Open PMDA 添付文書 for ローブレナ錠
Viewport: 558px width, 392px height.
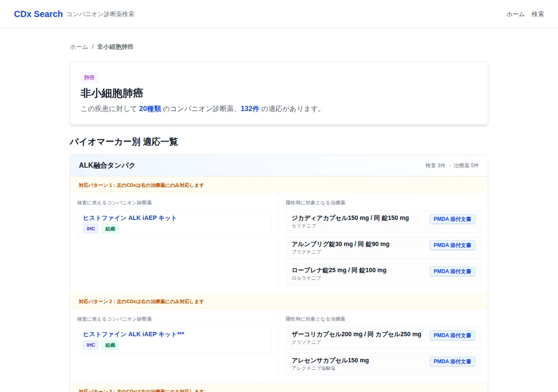pyautogui.click(x=453, y=271)
